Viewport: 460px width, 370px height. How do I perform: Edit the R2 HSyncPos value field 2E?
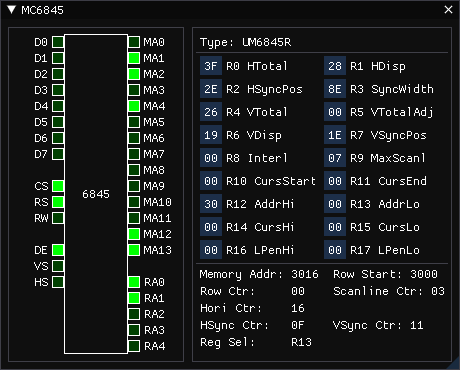point(211,89)
